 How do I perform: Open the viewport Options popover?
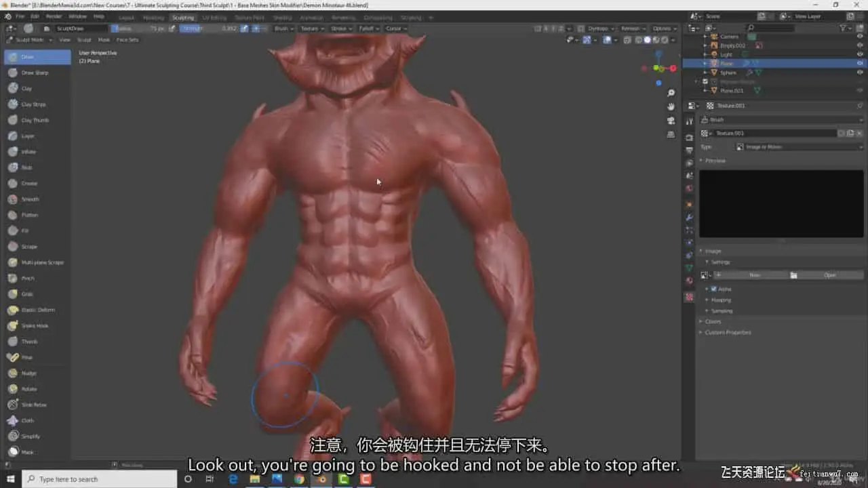(663, 28)
